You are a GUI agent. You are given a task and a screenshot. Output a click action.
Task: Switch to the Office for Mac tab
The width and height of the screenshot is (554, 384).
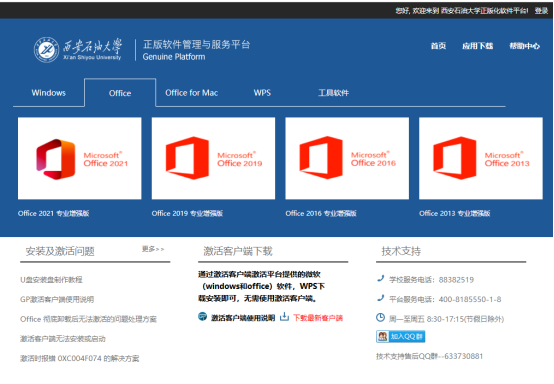(191, 93)
